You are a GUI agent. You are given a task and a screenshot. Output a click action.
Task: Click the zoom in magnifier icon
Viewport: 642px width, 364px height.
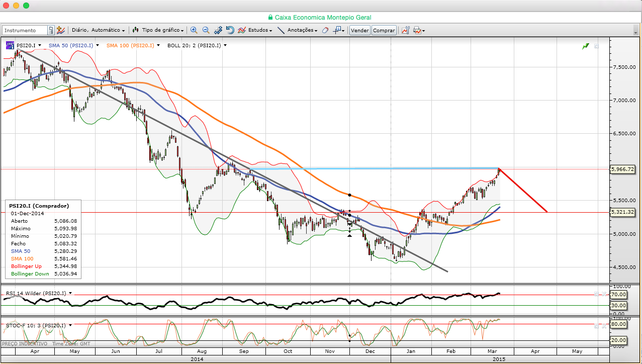tap(194, 30)
